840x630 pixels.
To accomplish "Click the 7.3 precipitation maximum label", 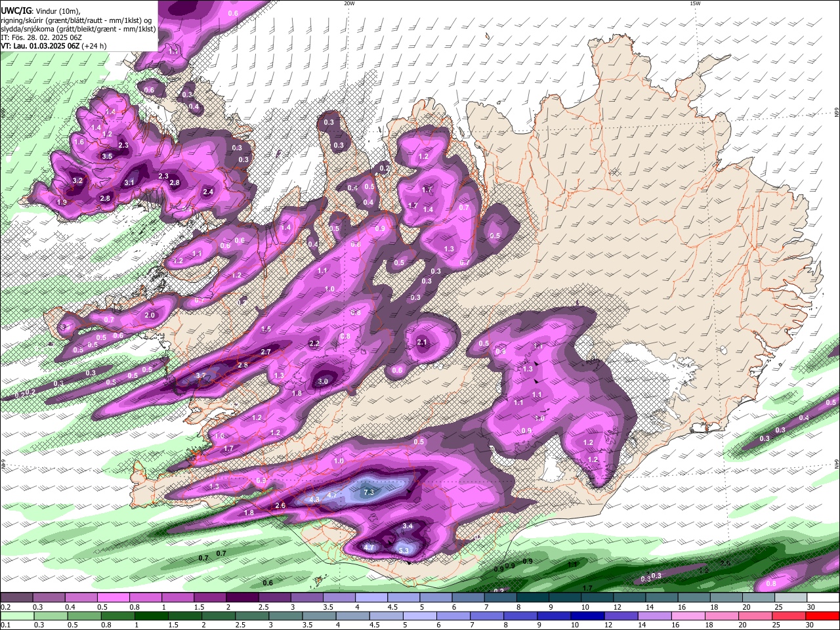I will (368, 492).
